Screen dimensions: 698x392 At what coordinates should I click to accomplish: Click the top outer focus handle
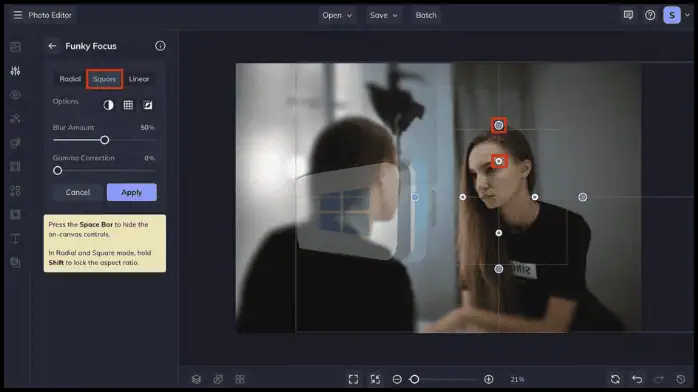tap(499, 125)
